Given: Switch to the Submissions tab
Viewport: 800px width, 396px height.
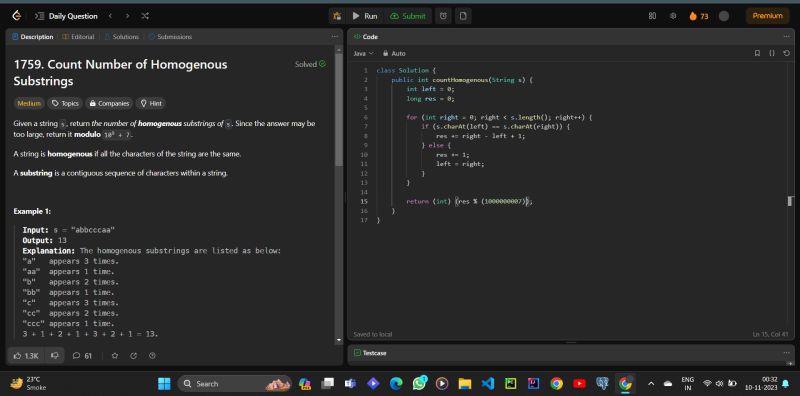Looking at the screenshot, I should (x=171, y=37).
